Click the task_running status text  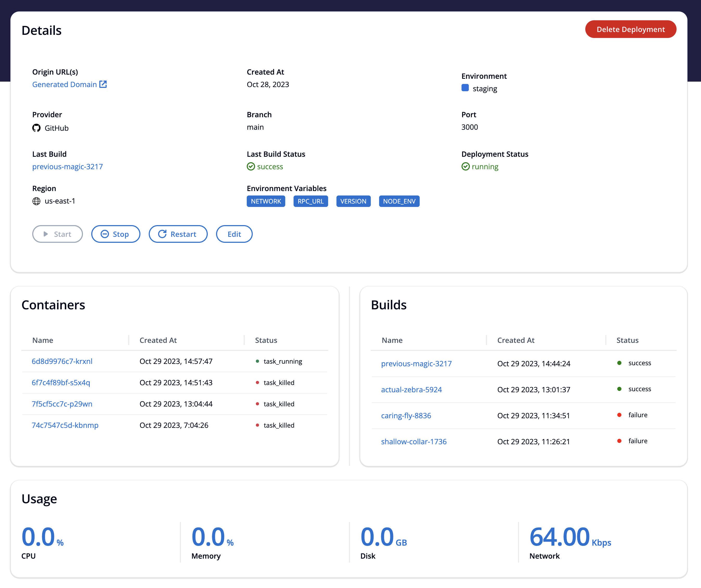pos(283,361)
